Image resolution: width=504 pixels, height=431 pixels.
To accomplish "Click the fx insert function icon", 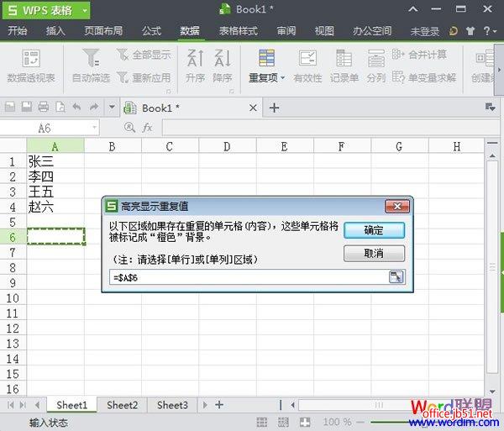I will pyautogui.click(x=147, y=128).
